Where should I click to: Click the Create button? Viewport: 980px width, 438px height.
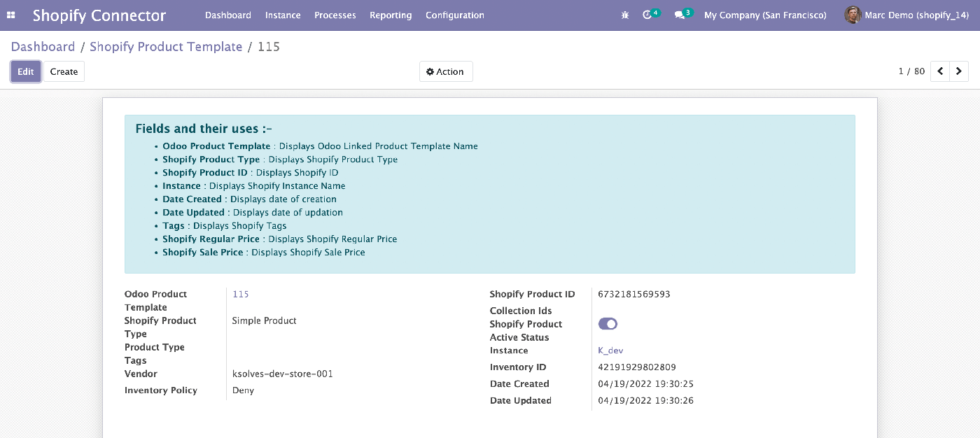pos(64,71)
